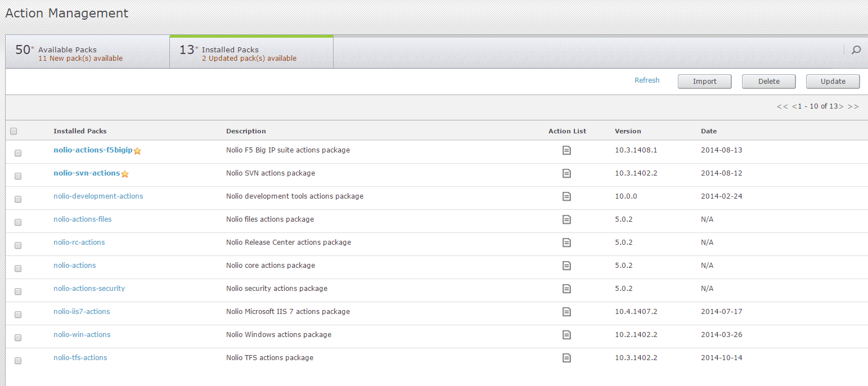This screenshot has width=868, height=386.
Task: Click the star beside nolio-svn-actions
Action: 124,174
